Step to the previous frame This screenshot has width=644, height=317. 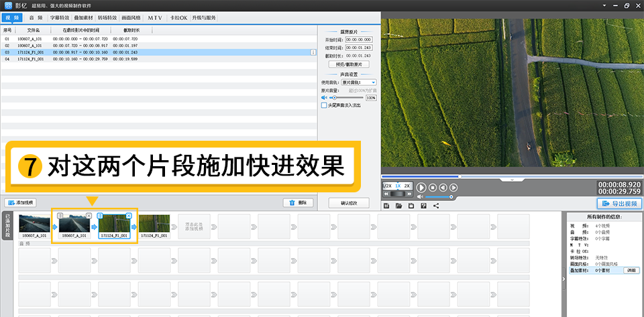coord(443,188)
